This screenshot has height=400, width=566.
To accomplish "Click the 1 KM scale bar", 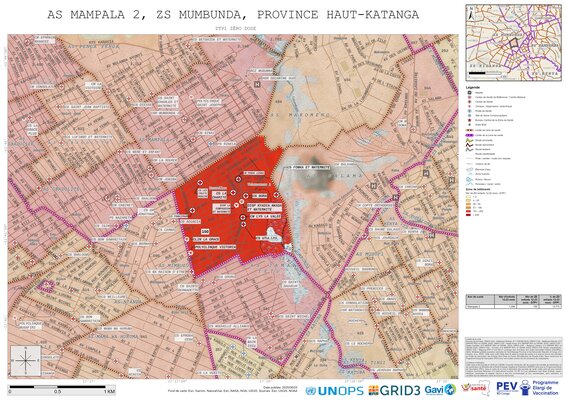I will (62, 389).
